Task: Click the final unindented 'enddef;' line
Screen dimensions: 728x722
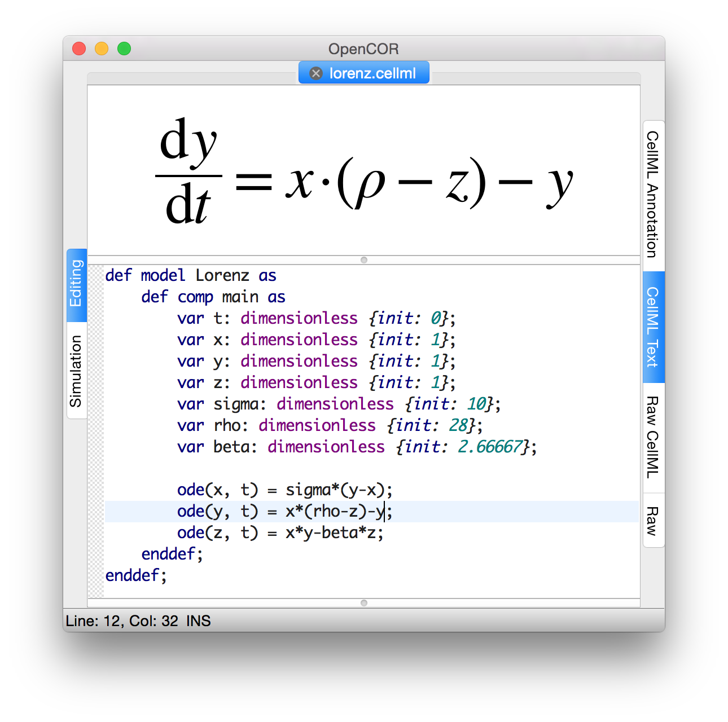Action: coord(136,575)
